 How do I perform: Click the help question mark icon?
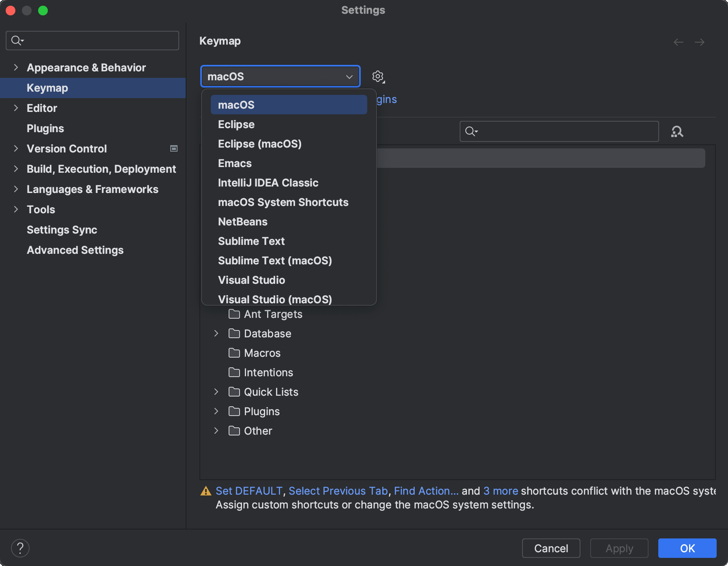(21, 548)
